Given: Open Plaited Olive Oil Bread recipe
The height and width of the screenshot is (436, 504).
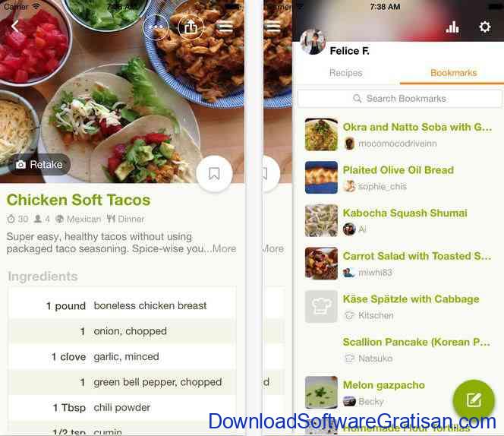Looking at the screenshot, I should click(x=398, y=170).
